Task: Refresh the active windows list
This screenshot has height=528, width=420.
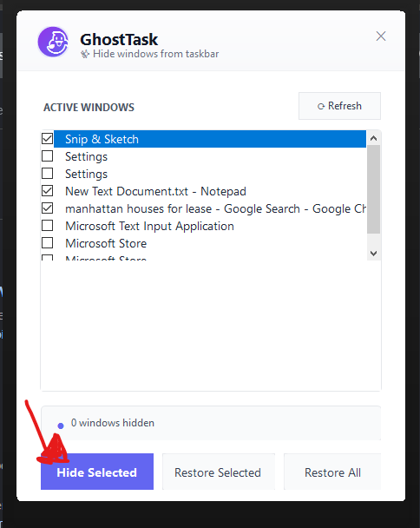Action: (x=339, y=106)
